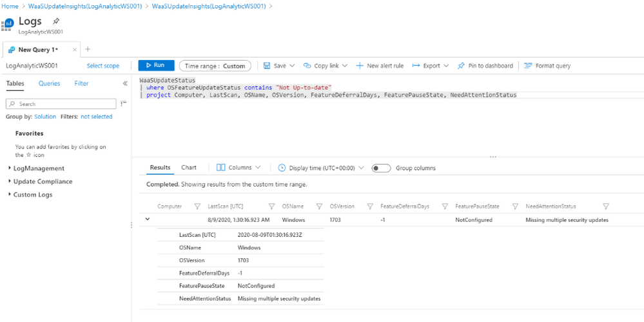644x322 pixels.
Task: Open Display time (UTC+00:00) dropdown
Action: (321, 168)
